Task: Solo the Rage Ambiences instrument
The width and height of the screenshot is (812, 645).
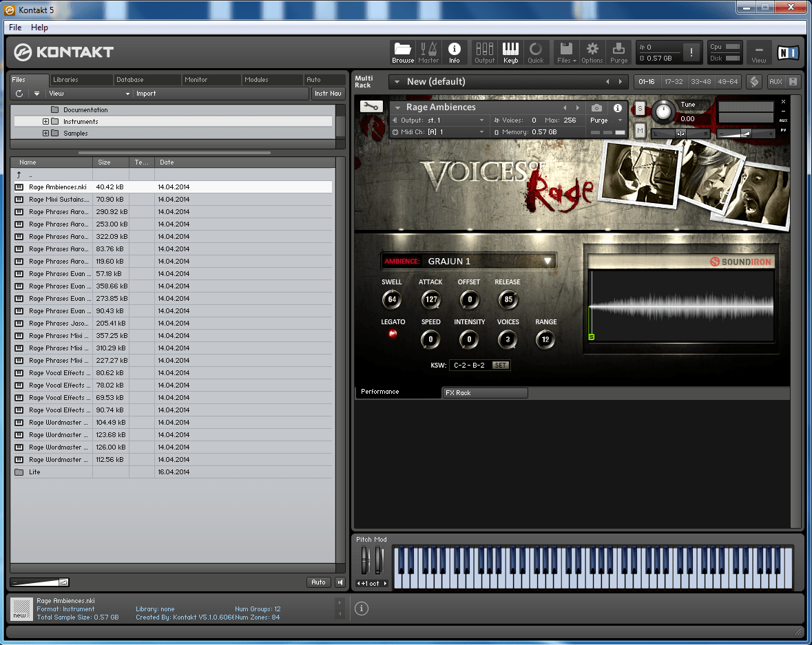Action: (640, 109)
